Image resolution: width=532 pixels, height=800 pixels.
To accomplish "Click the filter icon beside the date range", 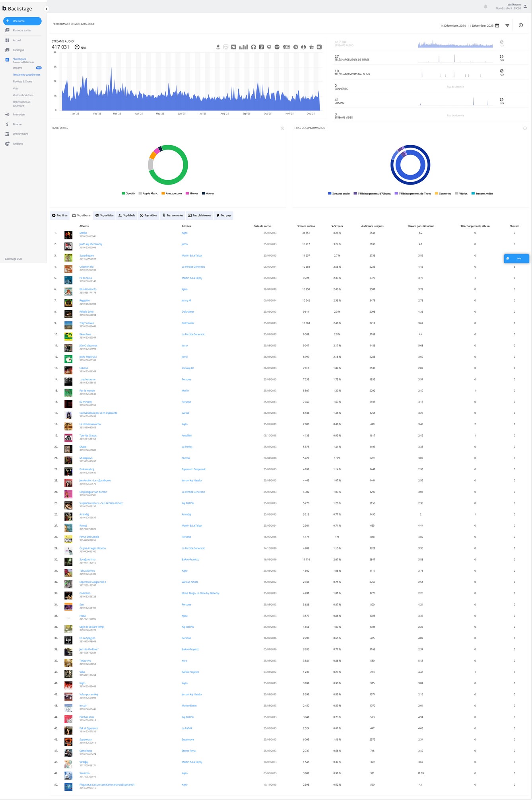I will (507, 25).
